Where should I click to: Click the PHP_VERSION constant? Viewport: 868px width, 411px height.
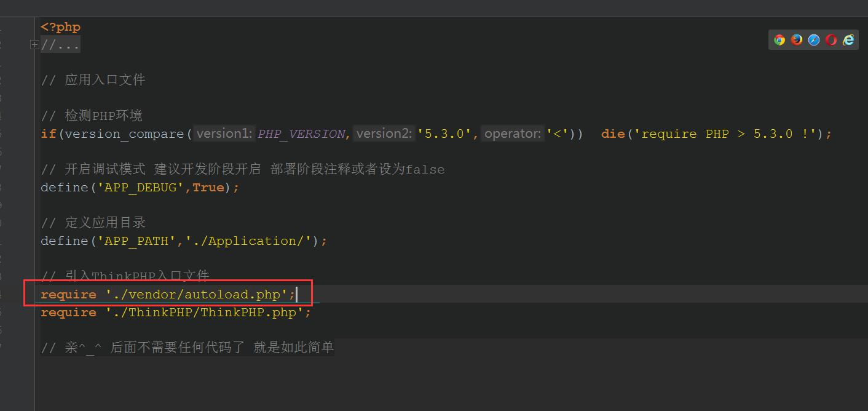(301, 134)
